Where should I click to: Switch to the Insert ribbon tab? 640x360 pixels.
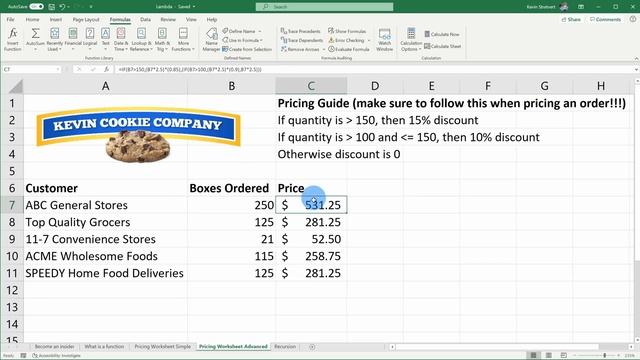(x=56, y=19)
